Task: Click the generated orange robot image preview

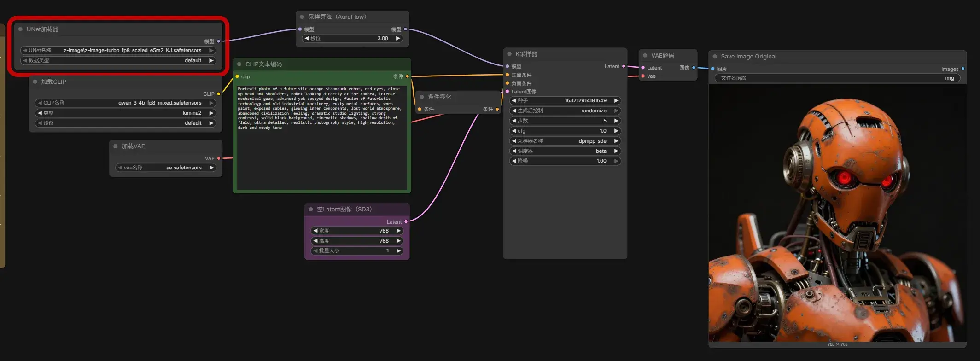Action: pyautogui.click(x=837, y=213)
